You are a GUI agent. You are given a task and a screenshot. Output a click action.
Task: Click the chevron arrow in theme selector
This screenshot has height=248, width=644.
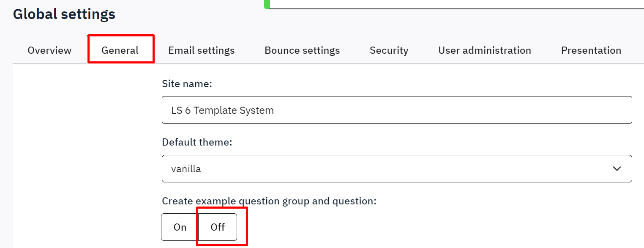point(617,169)
